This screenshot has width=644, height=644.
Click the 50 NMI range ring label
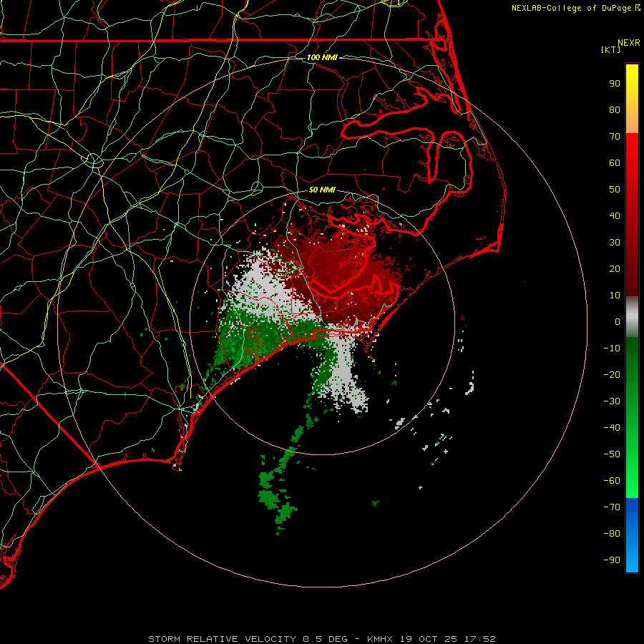[x=321, y=190]
